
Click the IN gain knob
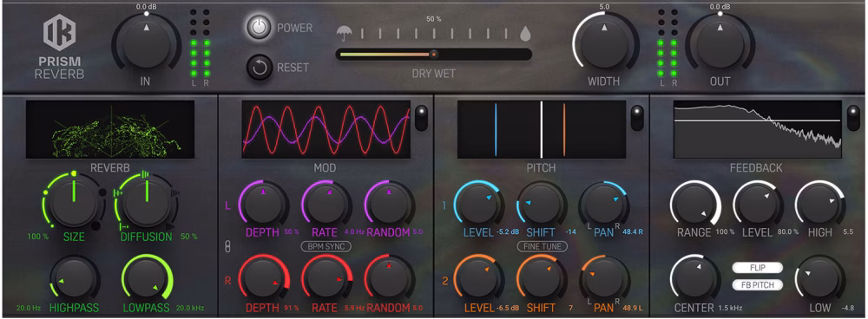pos(146,44)
